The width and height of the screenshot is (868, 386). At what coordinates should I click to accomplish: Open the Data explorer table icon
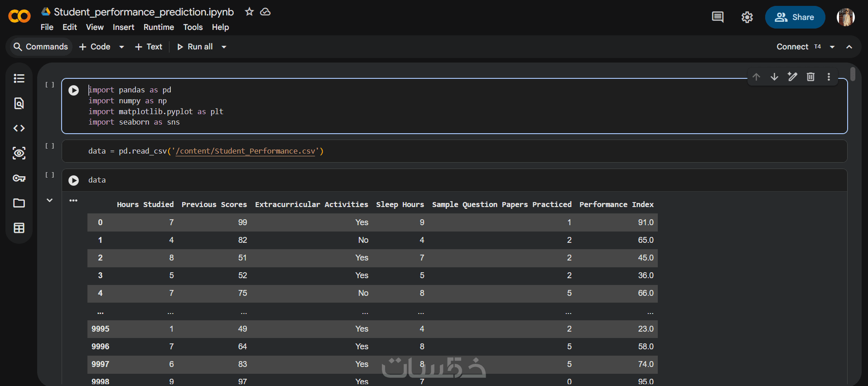(19, 228)
